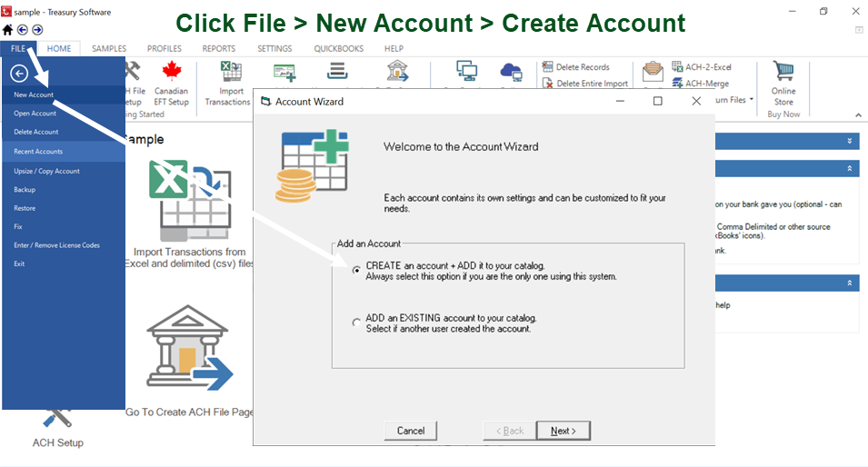Select ADD an EXISTING account radio option
Screen dimensions: 868x467
[x=356, y=323]
